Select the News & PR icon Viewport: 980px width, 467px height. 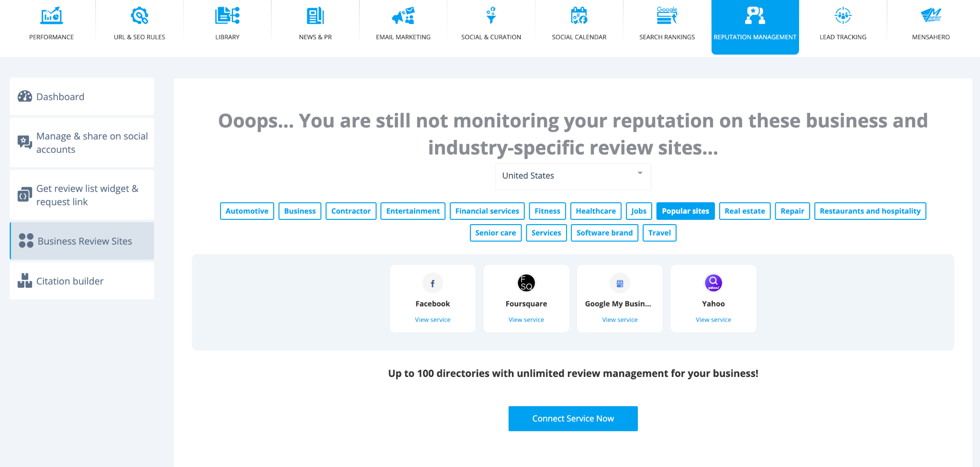pos(315,16)
